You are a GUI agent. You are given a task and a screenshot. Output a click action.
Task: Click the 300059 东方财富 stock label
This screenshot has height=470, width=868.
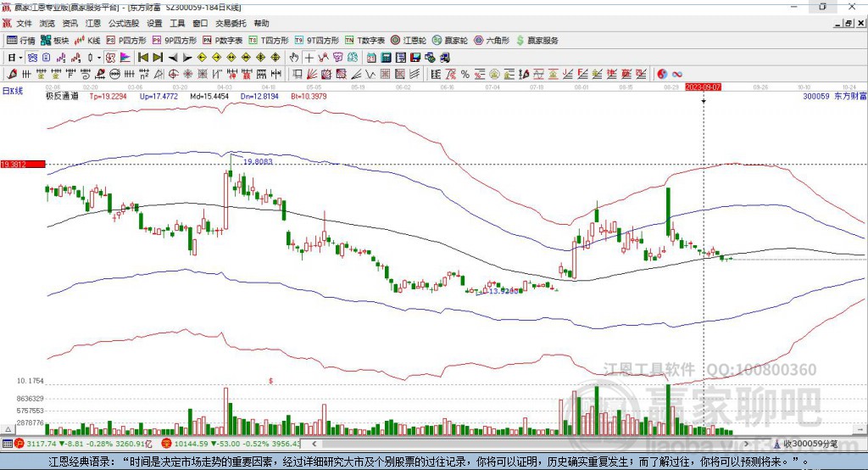pyautogui.click(x=835, y=96)
